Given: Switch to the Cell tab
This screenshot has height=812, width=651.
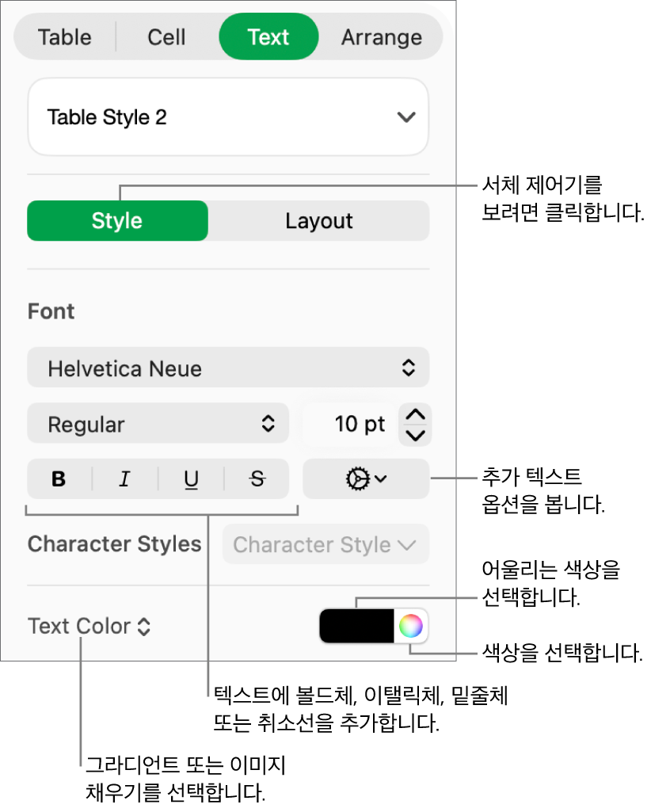Looking at the screenshot, I should [x=166, y=37].
